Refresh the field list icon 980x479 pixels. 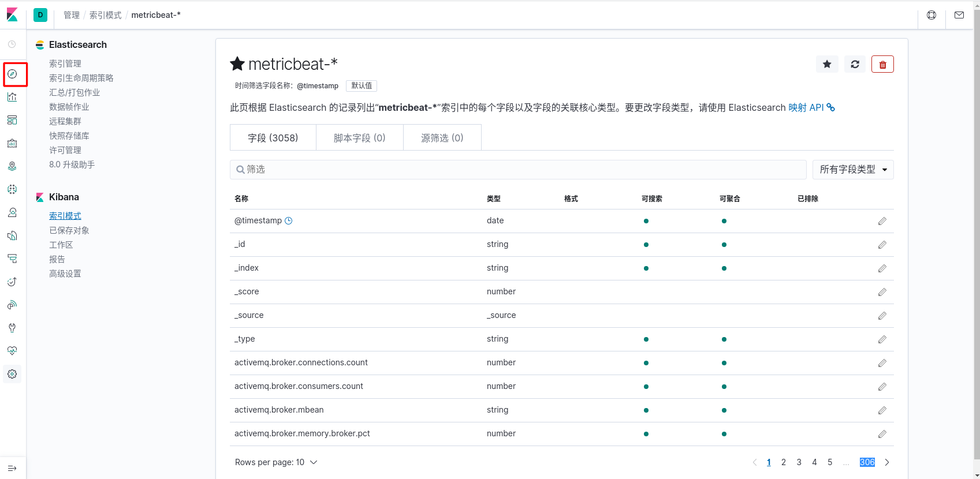[855, 64]
